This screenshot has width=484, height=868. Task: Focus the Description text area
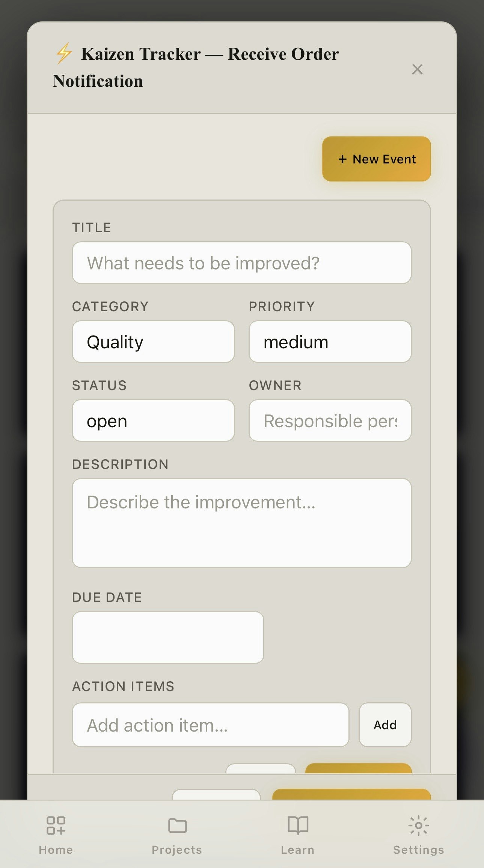click(x=241, y=523)
